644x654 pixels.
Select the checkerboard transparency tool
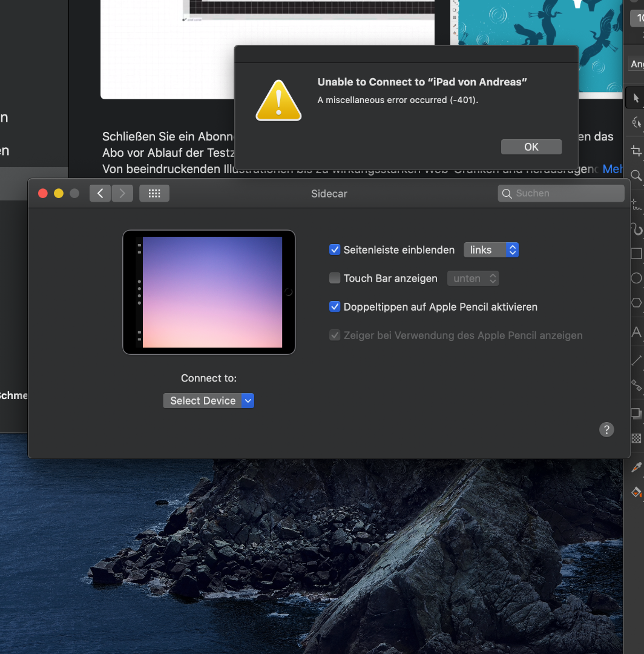637,438
